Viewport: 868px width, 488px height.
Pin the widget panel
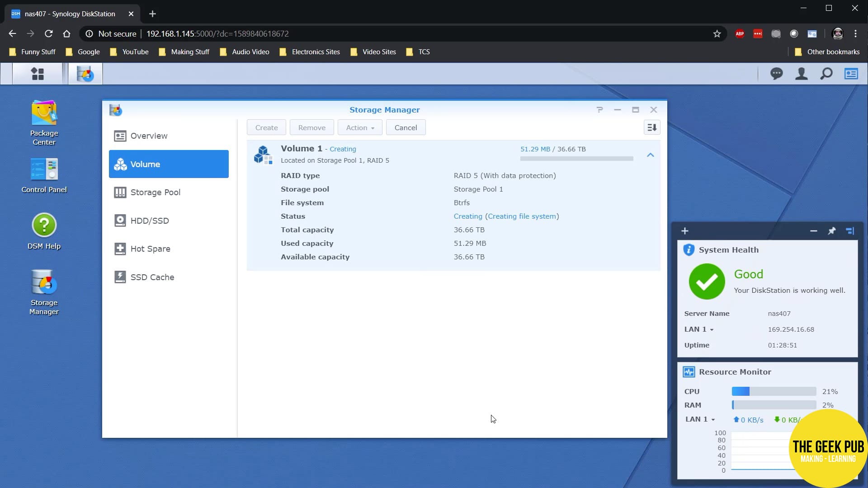[831, 231]
